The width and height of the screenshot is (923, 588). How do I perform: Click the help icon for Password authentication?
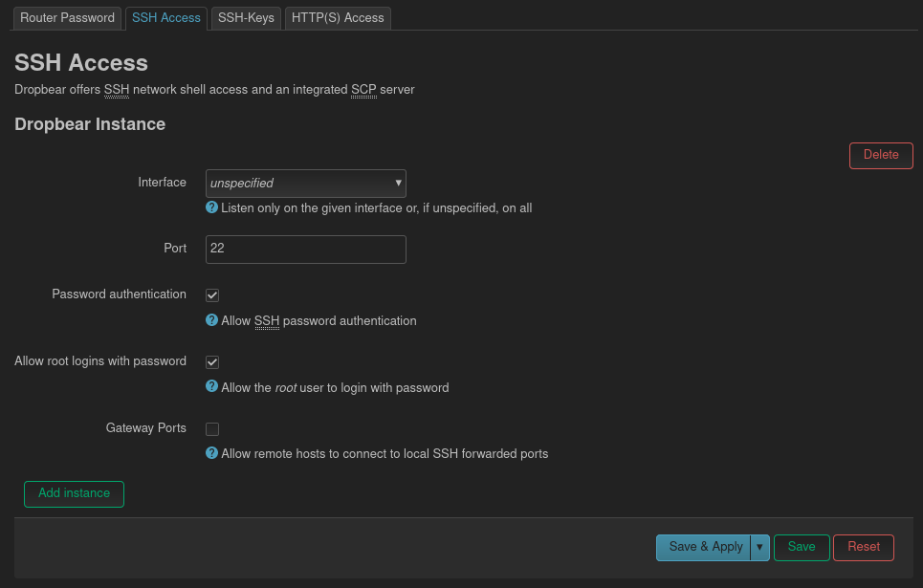[x=211, y=320]
